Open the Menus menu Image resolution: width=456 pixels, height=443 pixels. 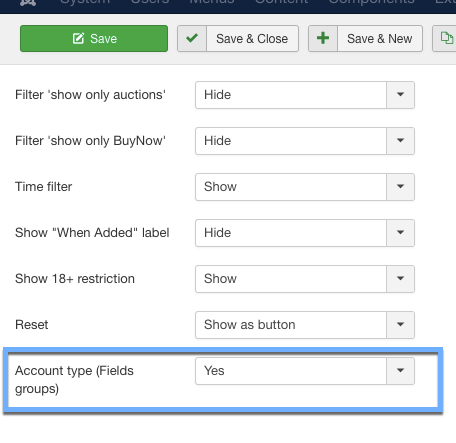(x=212, y=2)
